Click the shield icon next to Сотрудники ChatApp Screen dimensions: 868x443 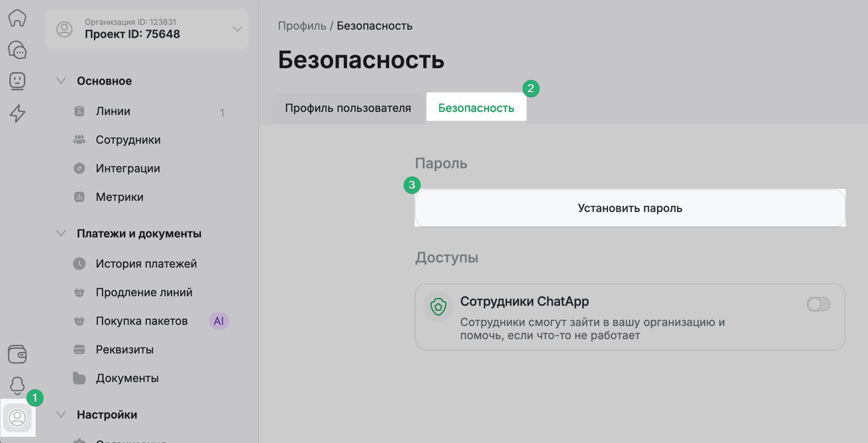(438, 307)
